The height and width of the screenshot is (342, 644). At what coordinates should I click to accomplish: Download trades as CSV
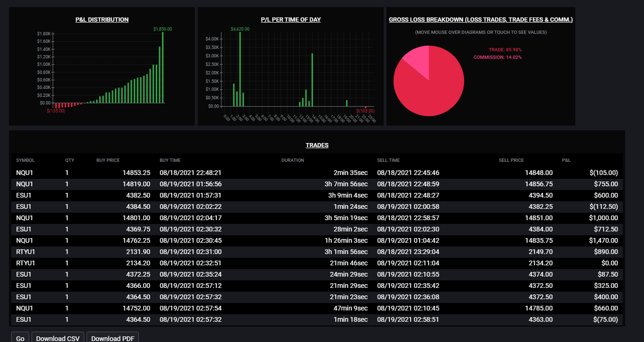(x=58, y=338)
